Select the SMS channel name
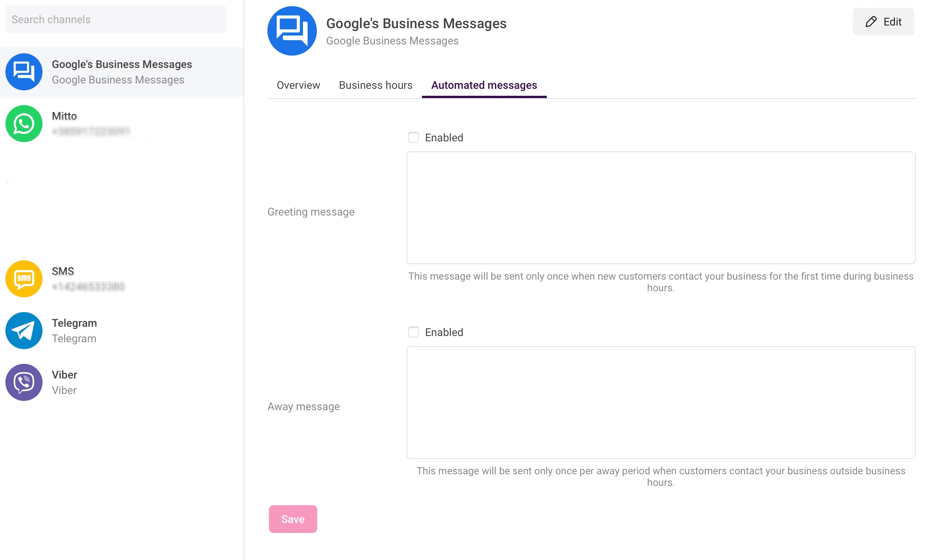The image size is (929, 560). (63, 271)
